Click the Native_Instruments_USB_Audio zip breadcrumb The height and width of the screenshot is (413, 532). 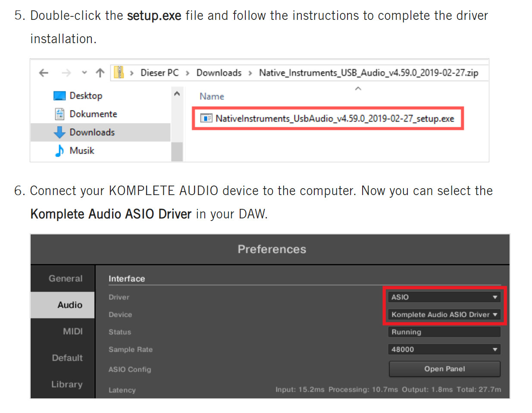coord(369,73)
